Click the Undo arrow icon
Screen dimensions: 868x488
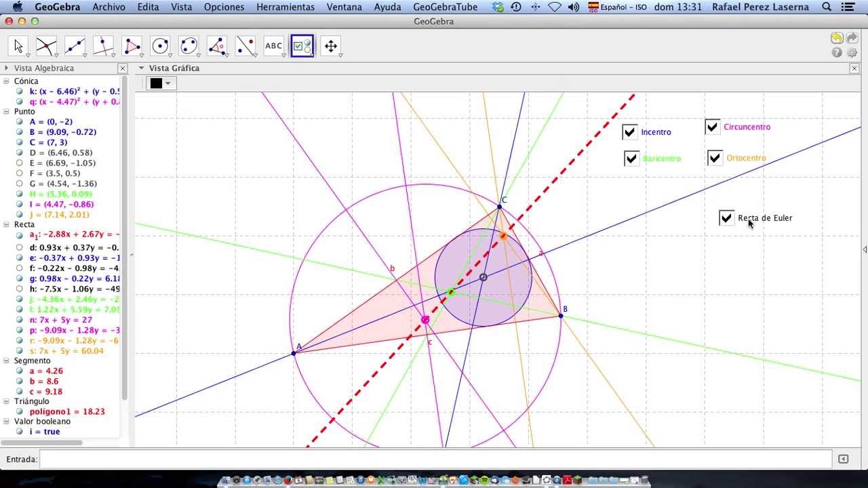click(837, 38)
